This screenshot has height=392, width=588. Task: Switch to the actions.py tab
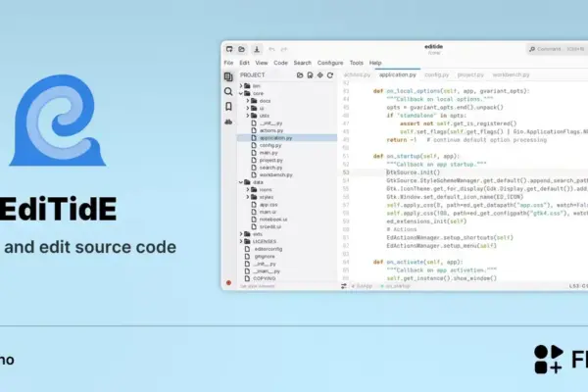[x=357, y=75]
